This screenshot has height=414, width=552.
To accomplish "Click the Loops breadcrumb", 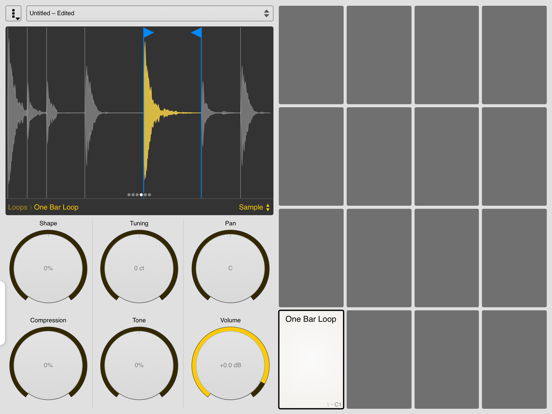I will tap(17, 207).
